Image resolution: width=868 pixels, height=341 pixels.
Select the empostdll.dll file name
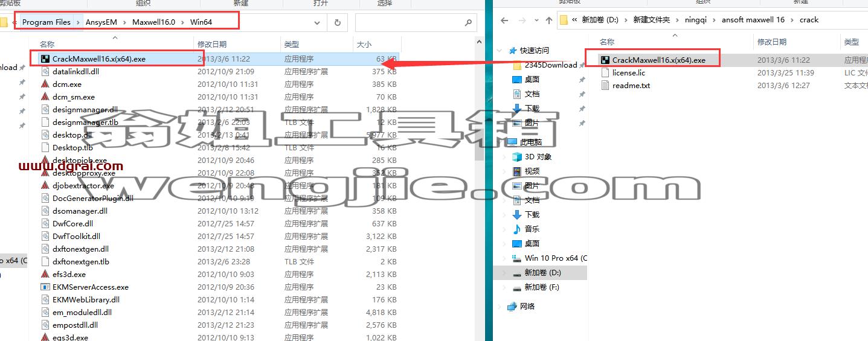pyautogui.click(x=75, y=325)
